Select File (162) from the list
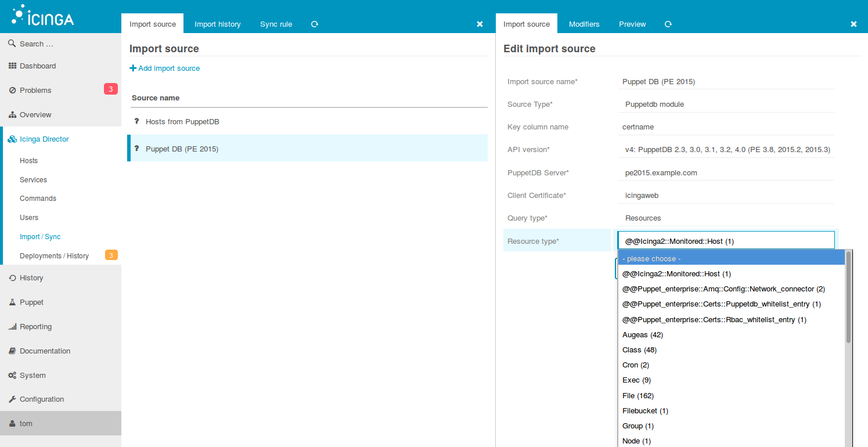 point(731,395)
